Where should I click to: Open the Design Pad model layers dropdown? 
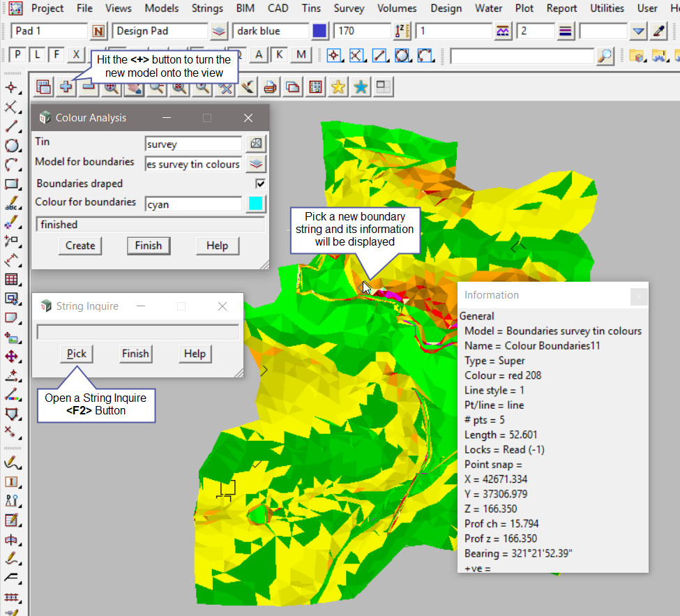click(x=219, y=31)
